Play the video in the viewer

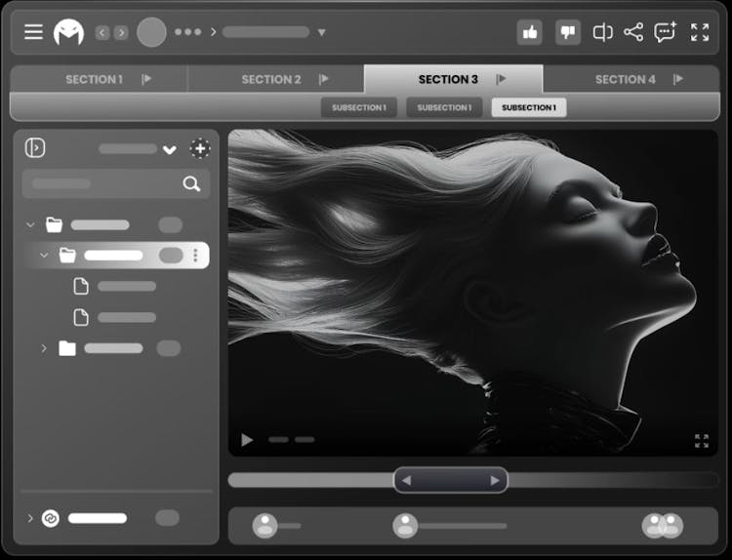pos(247,440)
